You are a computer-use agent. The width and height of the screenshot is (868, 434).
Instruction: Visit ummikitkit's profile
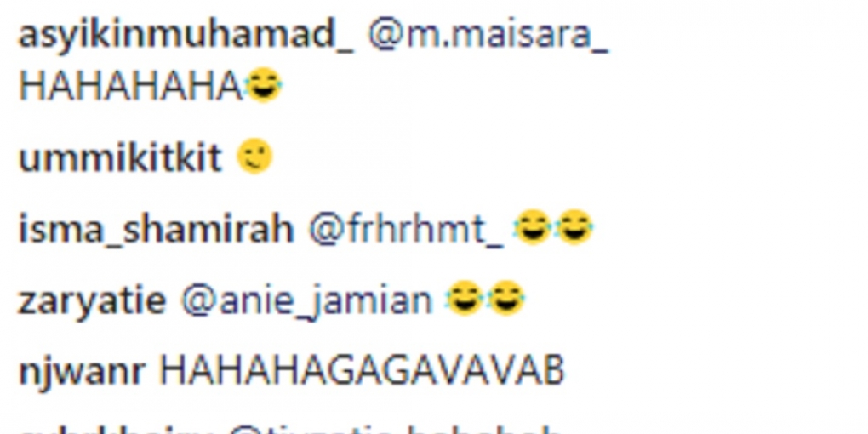(121, 157)
